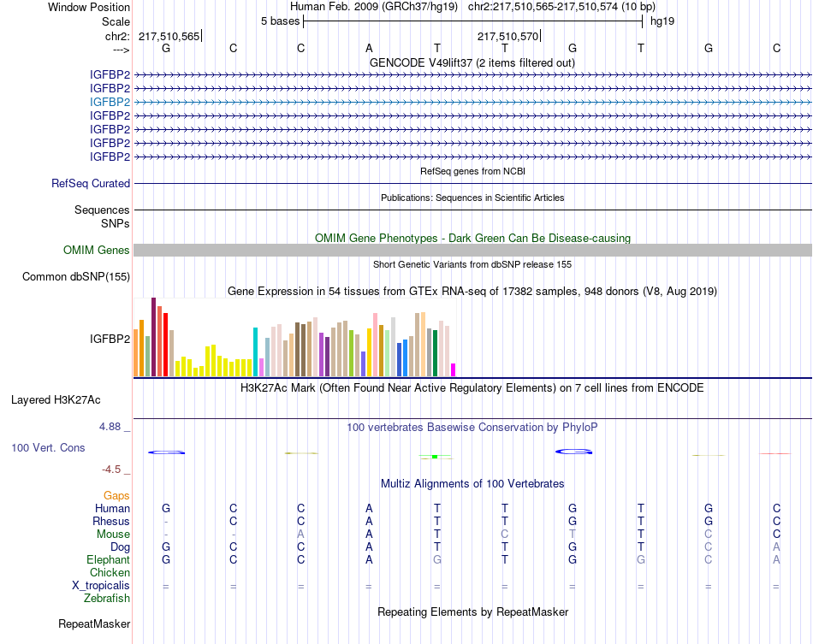This screenshot has width=813, height=644.
Task: Click the 4.88 upper PhyloP scale value
Action: pyautogui.click(x=110, y=427)
